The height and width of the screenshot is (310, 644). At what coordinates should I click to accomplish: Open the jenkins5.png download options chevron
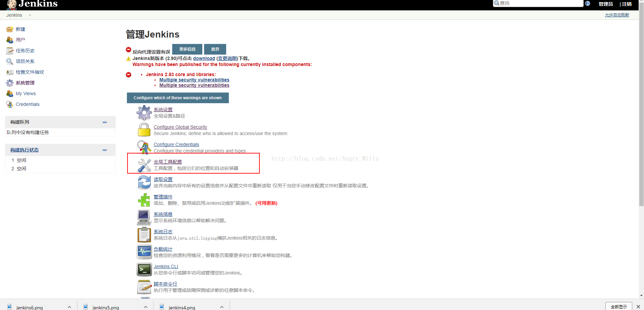[x=146, y=307]
